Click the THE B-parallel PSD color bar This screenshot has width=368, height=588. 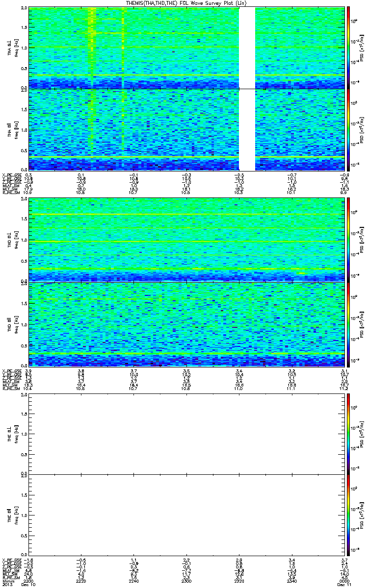[x=348, y=516]
